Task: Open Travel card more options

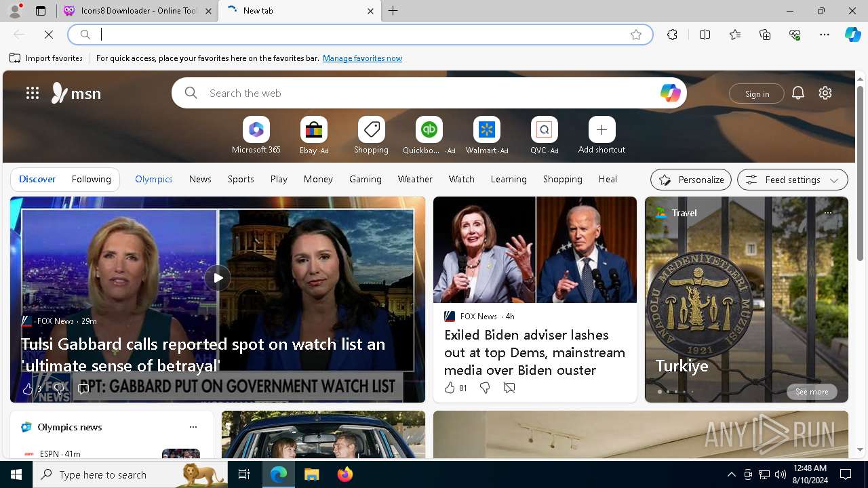Action: tap(827, 213)
